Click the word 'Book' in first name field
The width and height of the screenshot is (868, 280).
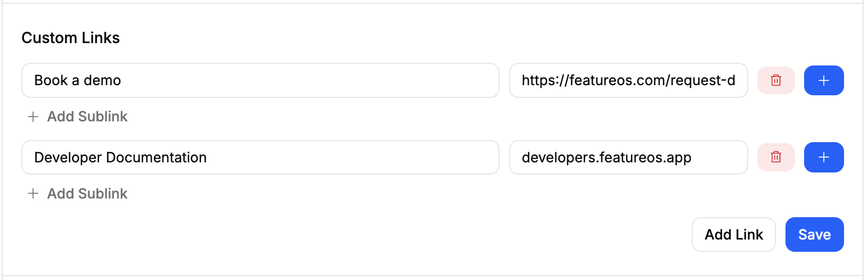pos(51,80)
